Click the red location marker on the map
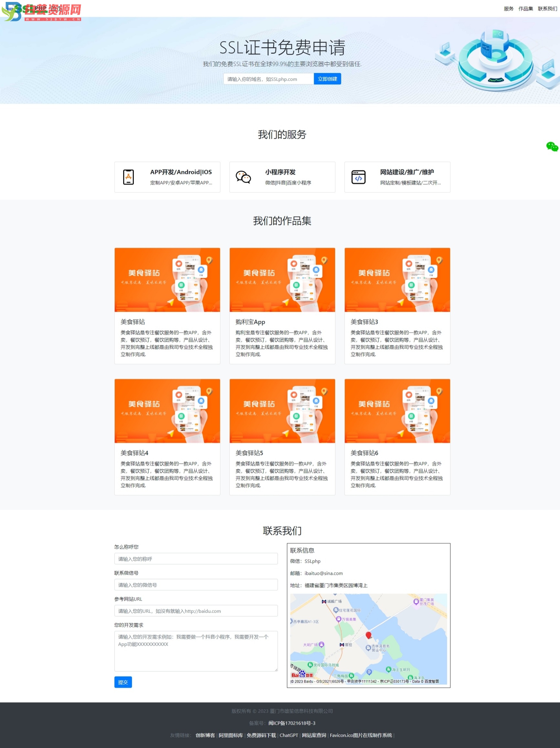The width and height of the screenshot is (560, 748). 369,635
